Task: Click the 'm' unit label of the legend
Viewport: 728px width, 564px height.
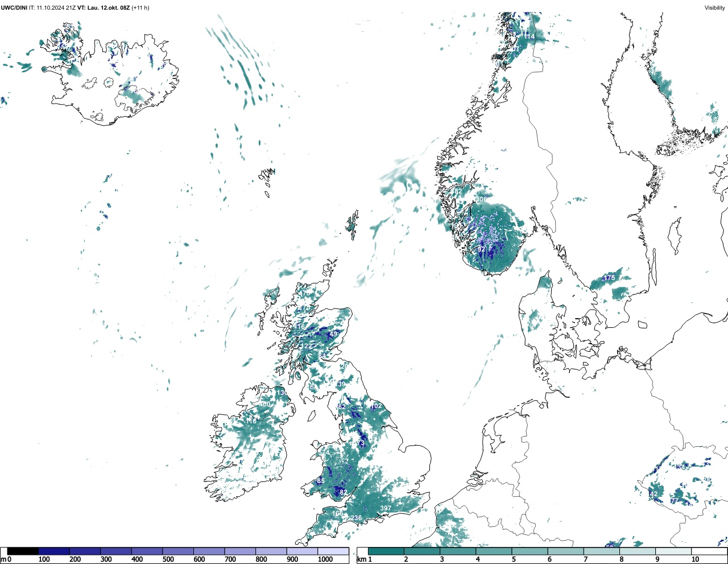Action: point(3,559)
